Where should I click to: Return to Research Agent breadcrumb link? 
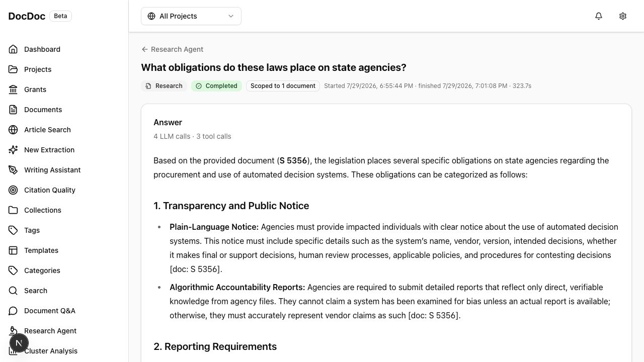coord(172,49)
